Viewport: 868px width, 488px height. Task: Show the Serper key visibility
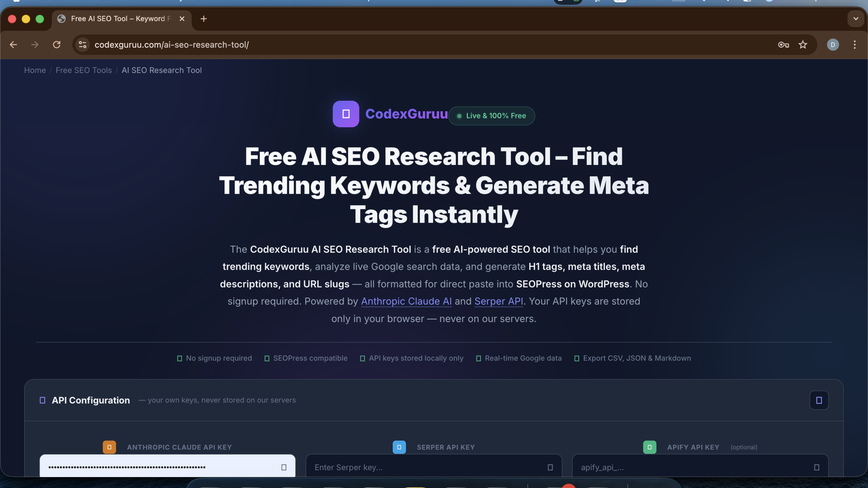(550, 467)
